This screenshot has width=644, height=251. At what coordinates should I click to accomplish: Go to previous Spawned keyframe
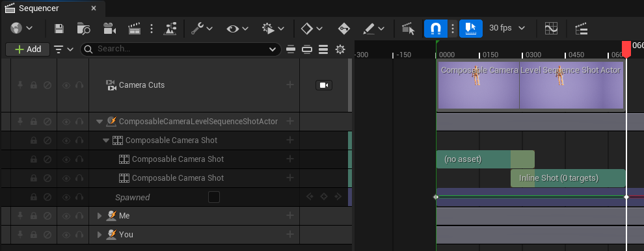click(310, 197)
